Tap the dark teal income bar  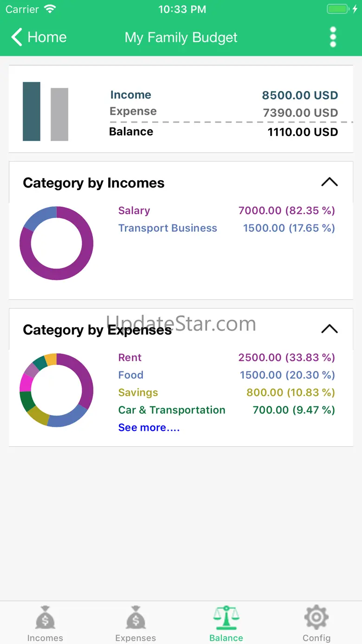(32, 111)
